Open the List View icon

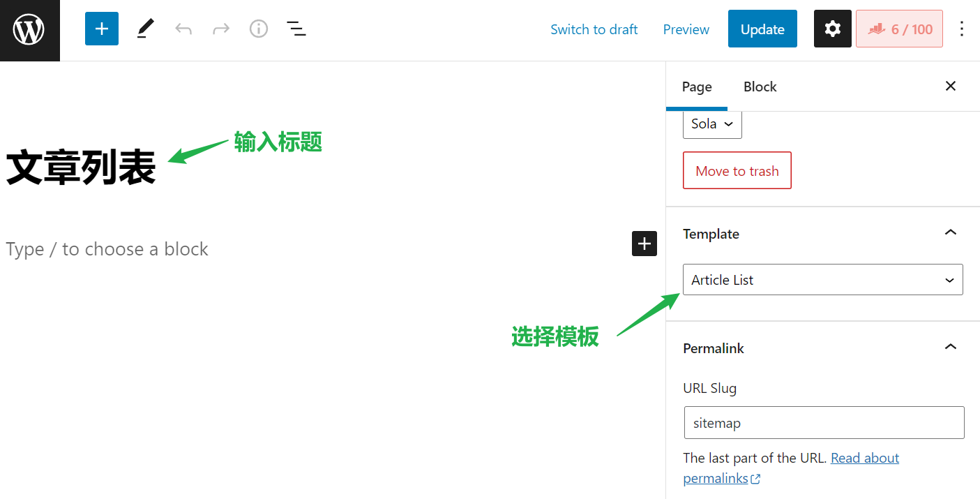pos(296,29)
